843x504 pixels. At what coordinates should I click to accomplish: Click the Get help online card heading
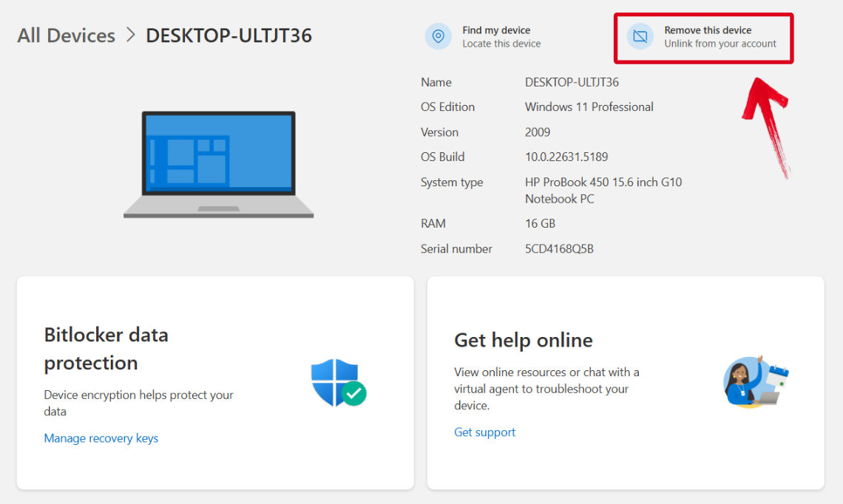(523, 341)
